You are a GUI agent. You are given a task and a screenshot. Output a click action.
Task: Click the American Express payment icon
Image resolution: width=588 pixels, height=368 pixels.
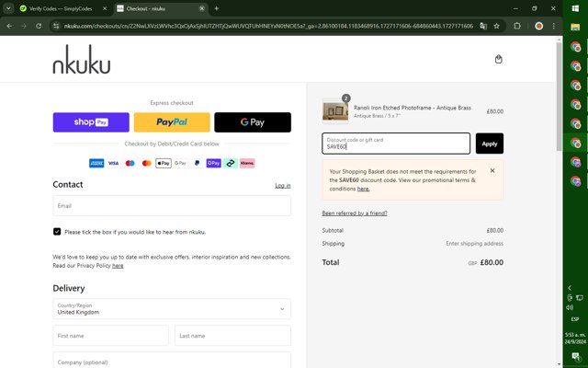[96, 163]
